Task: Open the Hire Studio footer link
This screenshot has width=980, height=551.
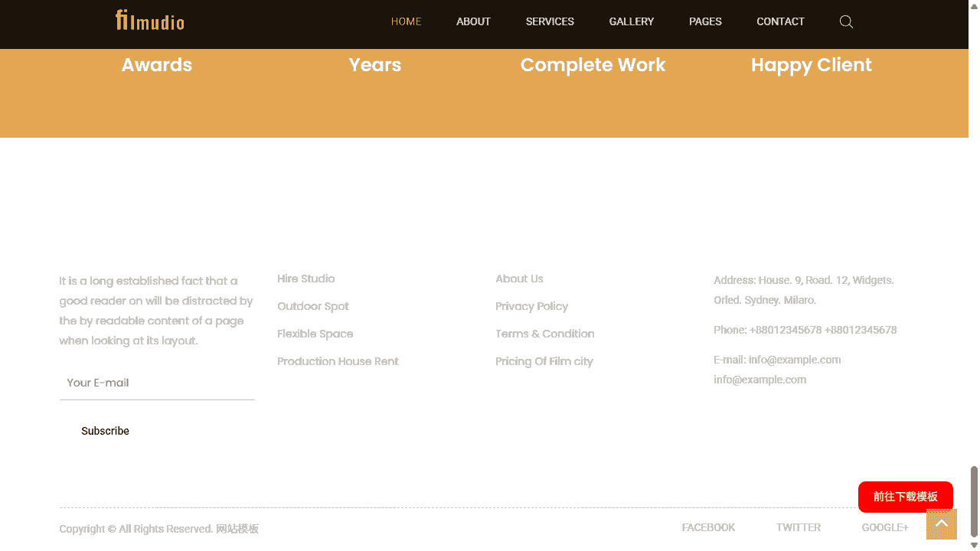Action: tap(305, 279)
